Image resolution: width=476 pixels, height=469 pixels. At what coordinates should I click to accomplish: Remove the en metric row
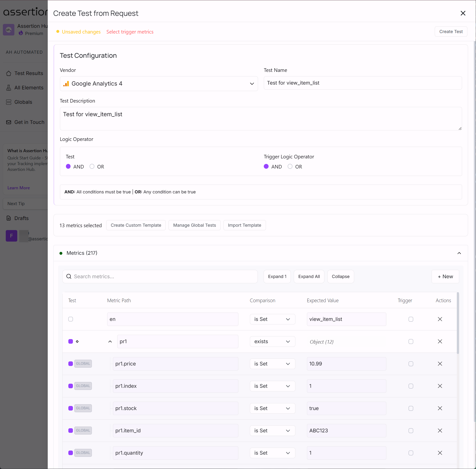(x=440, y=319)
